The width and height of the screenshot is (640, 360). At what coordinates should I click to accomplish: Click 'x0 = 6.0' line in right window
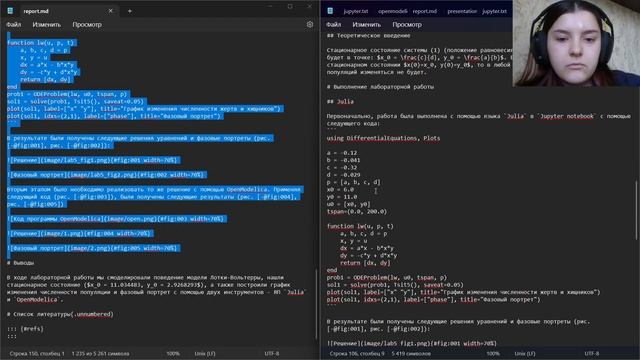tap(340, 190)
